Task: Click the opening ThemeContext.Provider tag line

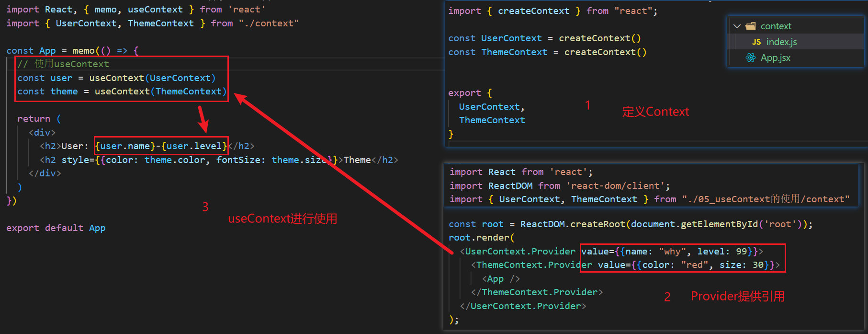Action: (625, 265)
